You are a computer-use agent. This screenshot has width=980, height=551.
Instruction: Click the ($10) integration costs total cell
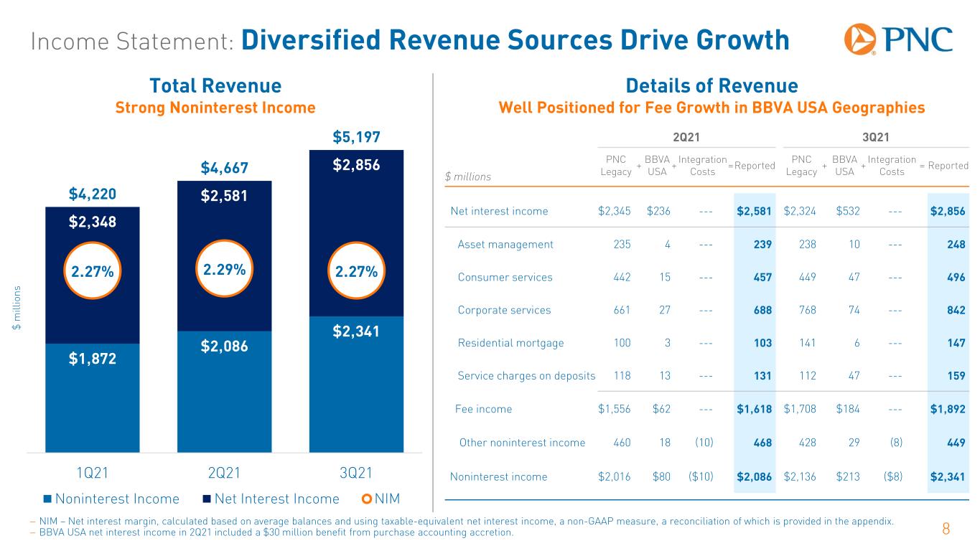tap(701, 476)
